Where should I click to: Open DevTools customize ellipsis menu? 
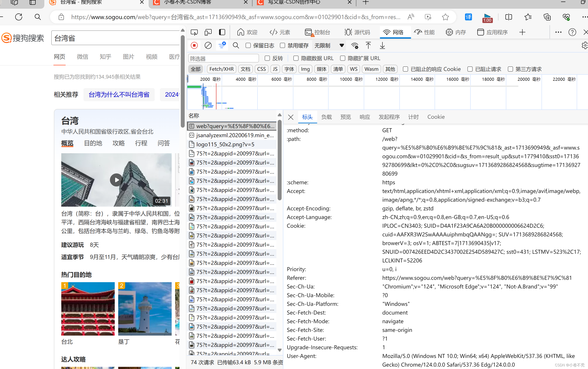point(558,32)
